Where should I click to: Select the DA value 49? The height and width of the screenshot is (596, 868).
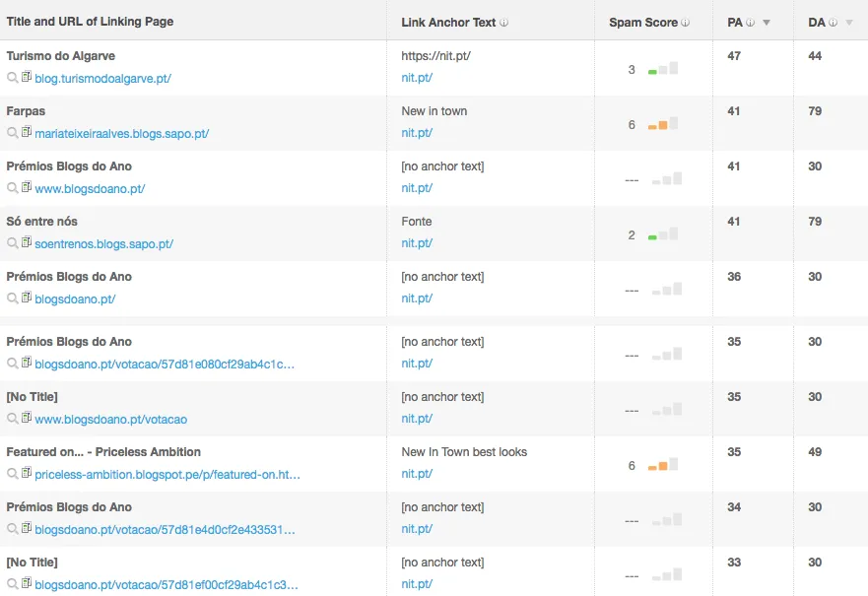(x=815, y=452)
